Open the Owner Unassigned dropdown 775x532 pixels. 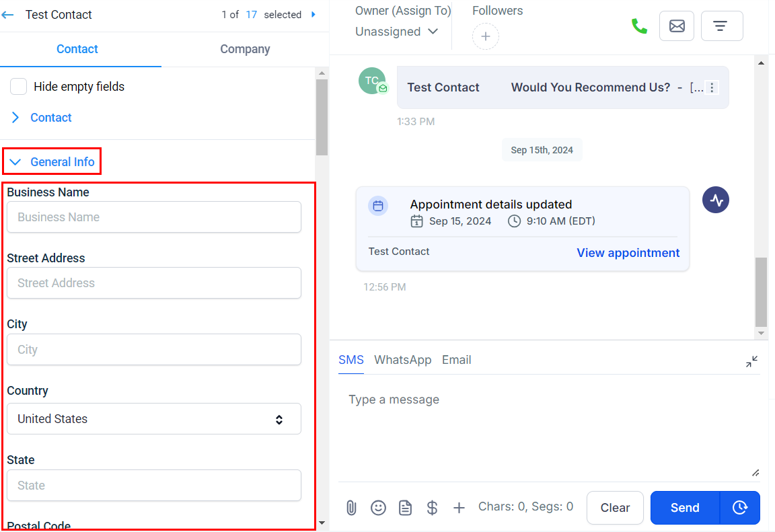pyautogui.click(x=396, y=32)
